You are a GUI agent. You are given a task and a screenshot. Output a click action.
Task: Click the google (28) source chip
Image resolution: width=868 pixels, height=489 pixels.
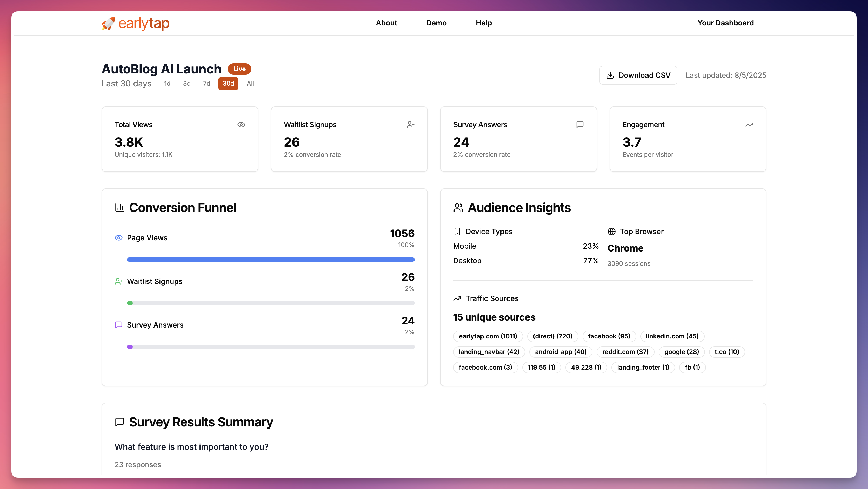[x=682, y=352]
